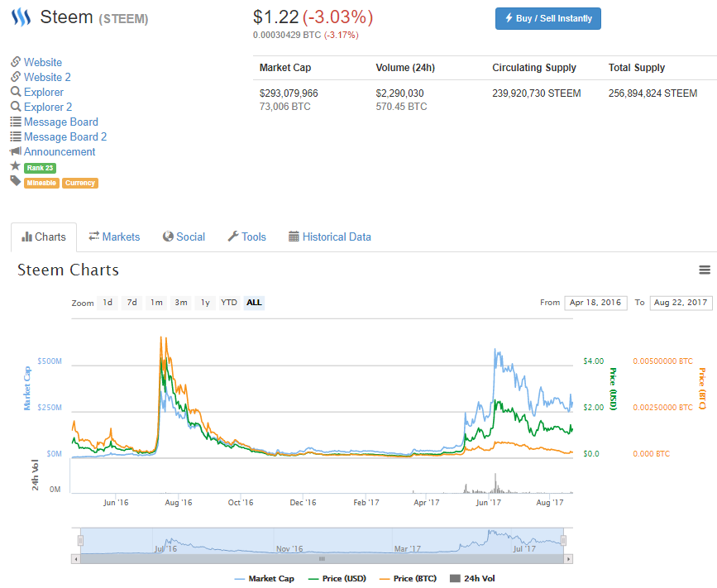Click the Rank 23 badge
The image size is (717, 588).
click(x=41, y=168)
